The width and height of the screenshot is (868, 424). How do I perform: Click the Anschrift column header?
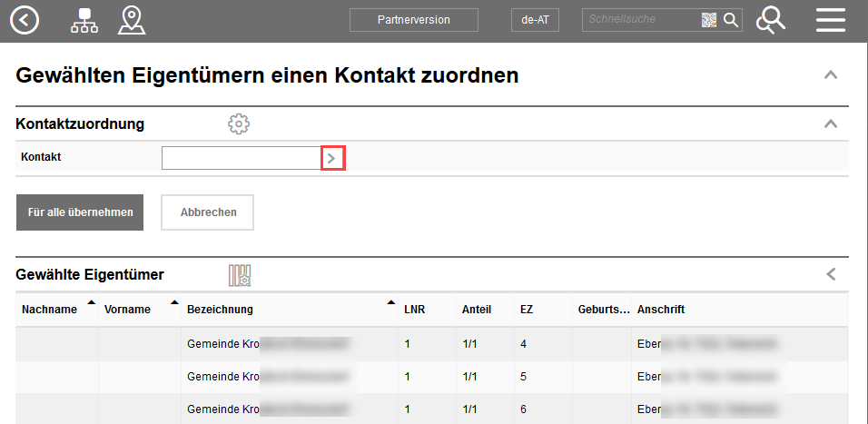(x=740, y=310)
